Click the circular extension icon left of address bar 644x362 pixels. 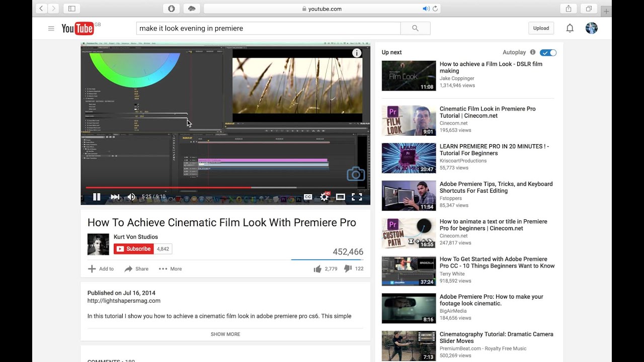click(171, 9)
